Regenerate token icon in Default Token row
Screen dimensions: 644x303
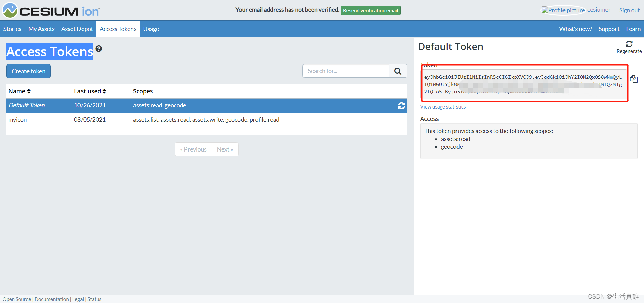(401, 106)
